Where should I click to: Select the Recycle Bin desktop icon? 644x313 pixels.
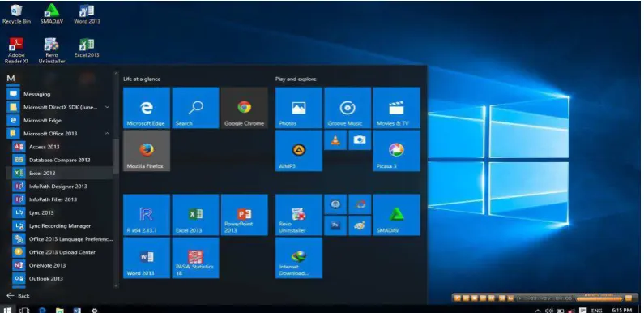click(x=16, y=15)
